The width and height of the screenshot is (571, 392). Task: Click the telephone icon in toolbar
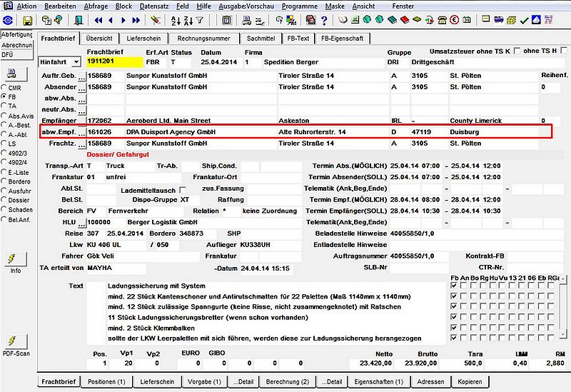point(442,20)
